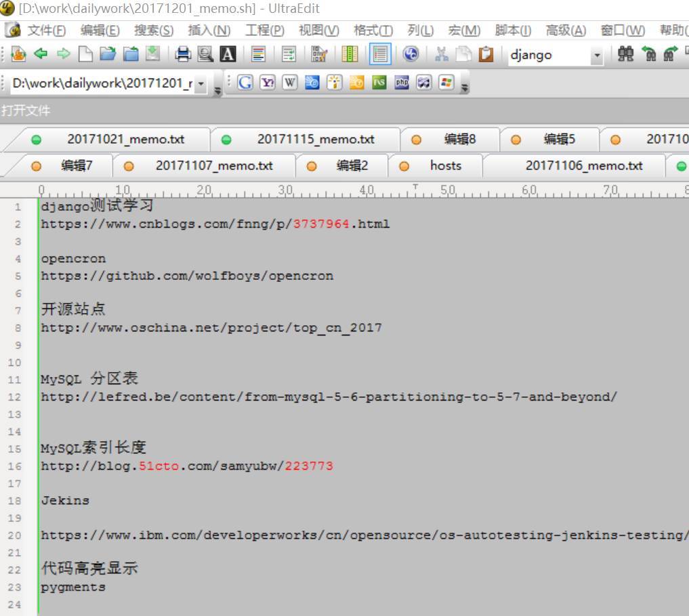Switch to the hosts tab
This screenshot has width=689, height=616.
coord(435,166)
